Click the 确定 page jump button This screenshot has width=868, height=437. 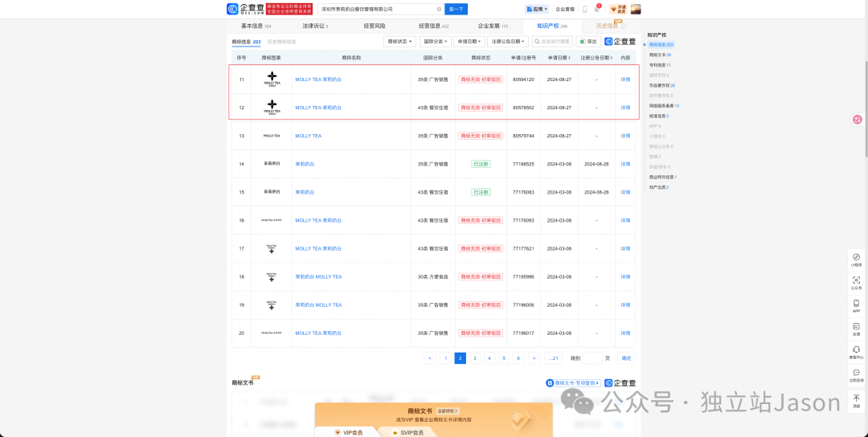627,358
